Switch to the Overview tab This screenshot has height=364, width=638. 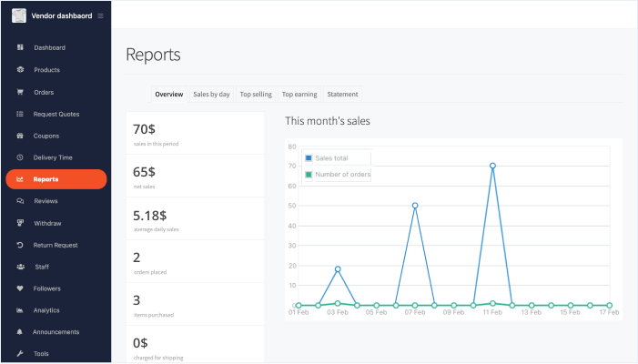pos(169,95)
